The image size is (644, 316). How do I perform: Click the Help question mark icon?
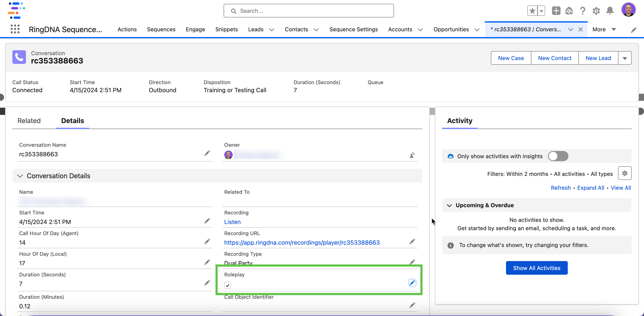pos(582,11)
